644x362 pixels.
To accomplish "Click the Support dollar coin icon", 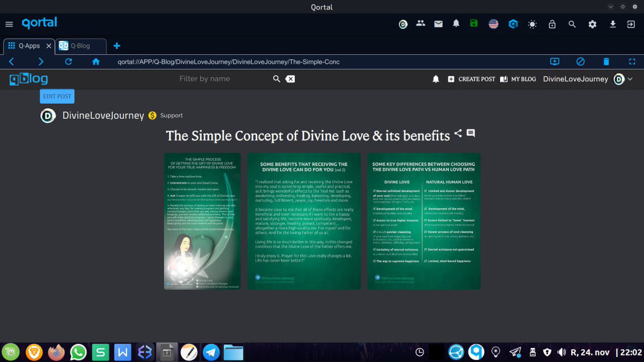I will point(152,115).
